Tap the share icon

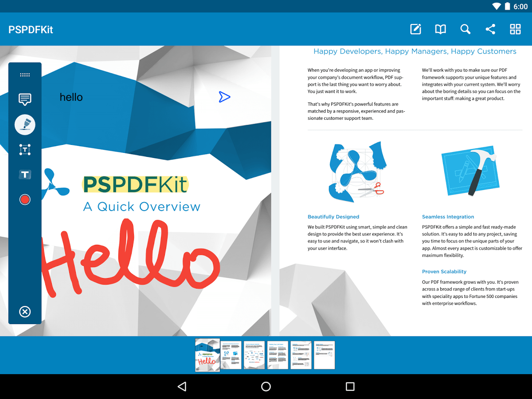point(490,29)
